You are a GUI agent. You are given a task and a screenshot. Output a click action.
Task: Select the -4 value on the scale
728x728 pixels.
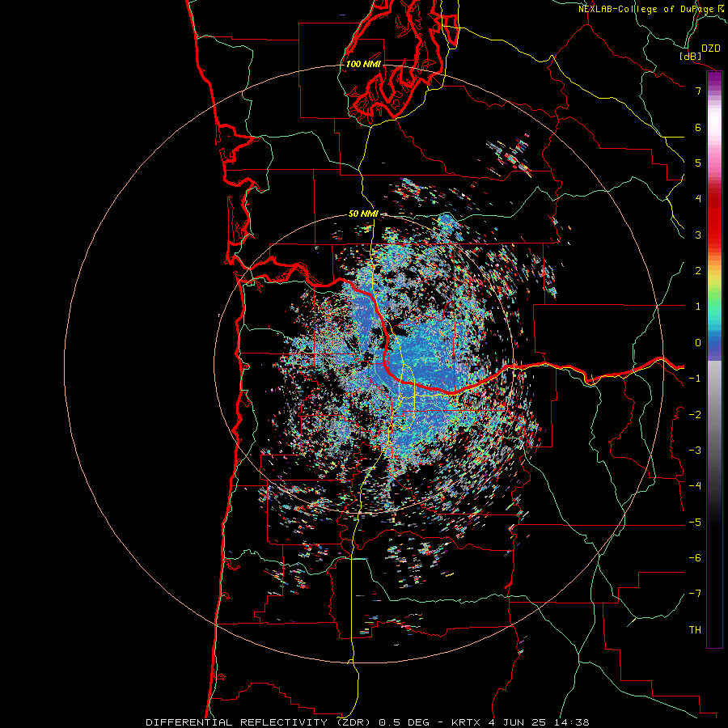695,486
